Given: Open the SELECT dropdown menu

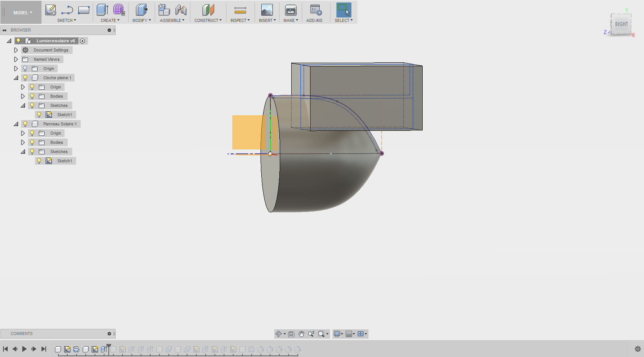Looking at the screenshot, I should 344,20.
